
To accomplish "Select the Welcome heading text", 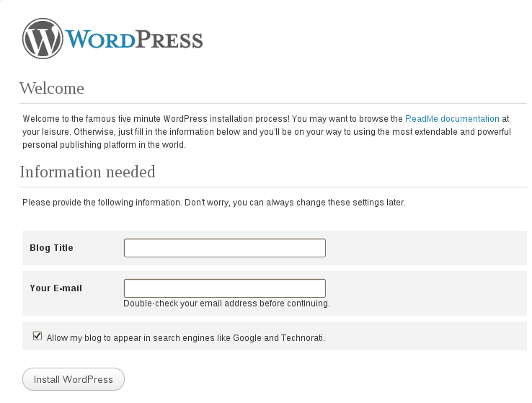I will 52,88.
